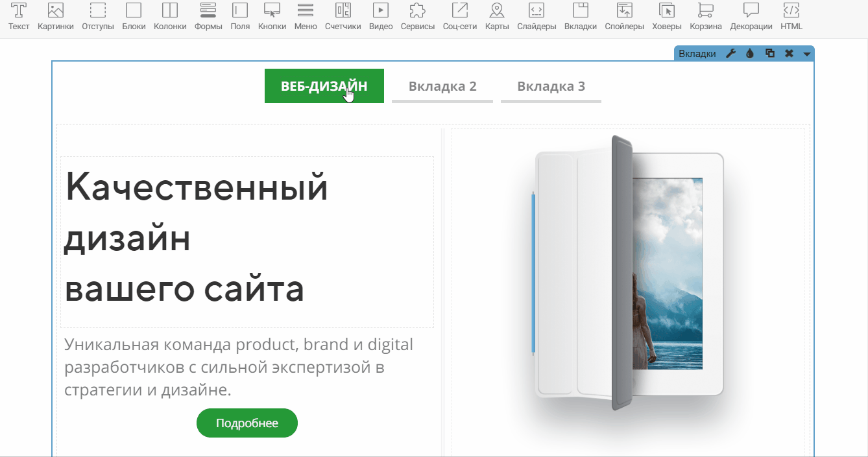Expand the Вкладки widget dropdown arrow
The height and width of the screenshot is (457, 868).
click(806, 54)
